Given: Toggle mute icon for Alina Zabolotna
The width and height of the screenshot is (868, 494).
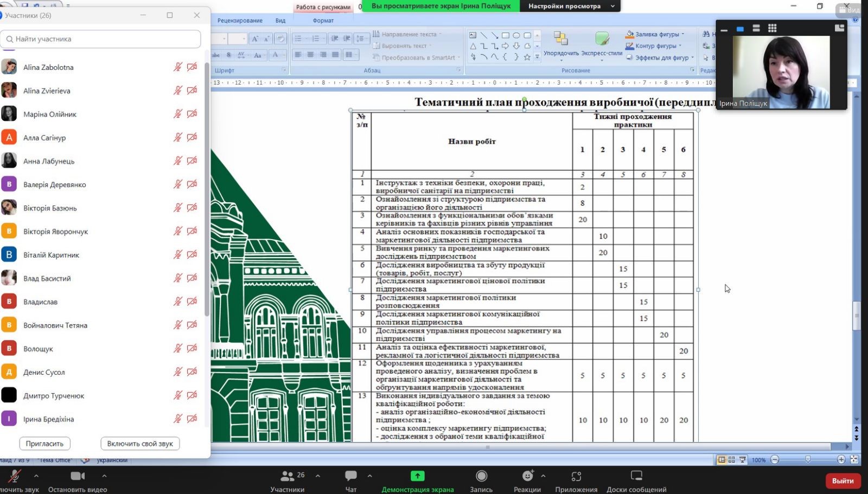Looking at the screenshot, I should coord(177,67).
